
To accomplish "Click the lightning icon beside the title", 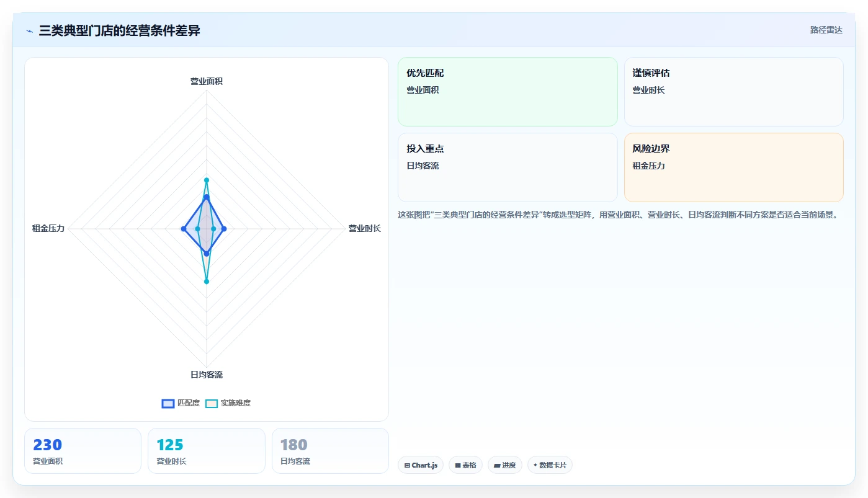I will pyautogui.click(x=29, y=31).
